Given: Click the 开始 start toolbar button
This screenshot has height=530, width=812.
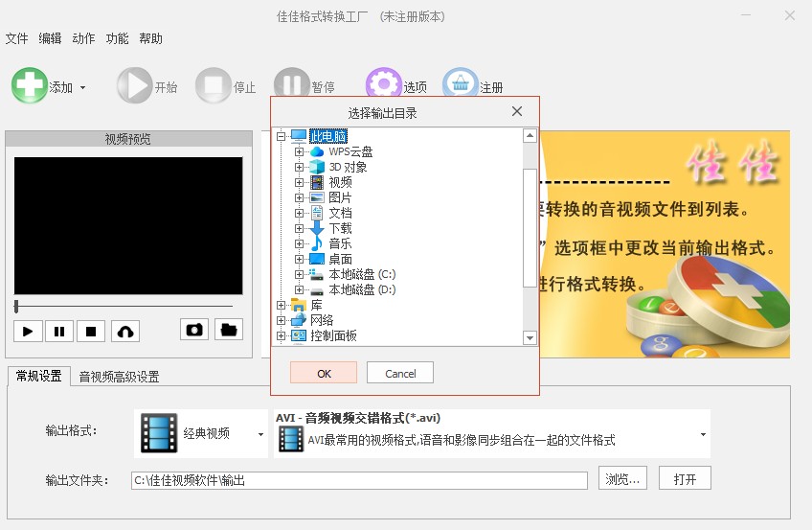Looking at the screenshot, I should point(147,86).
